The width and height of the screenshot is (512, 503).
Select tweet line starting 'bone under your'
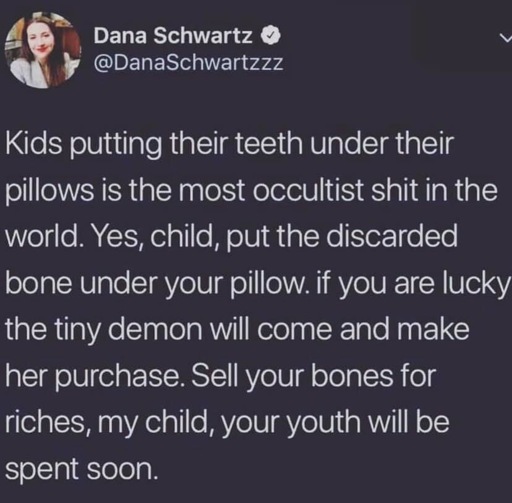click(x=258, y=285)
